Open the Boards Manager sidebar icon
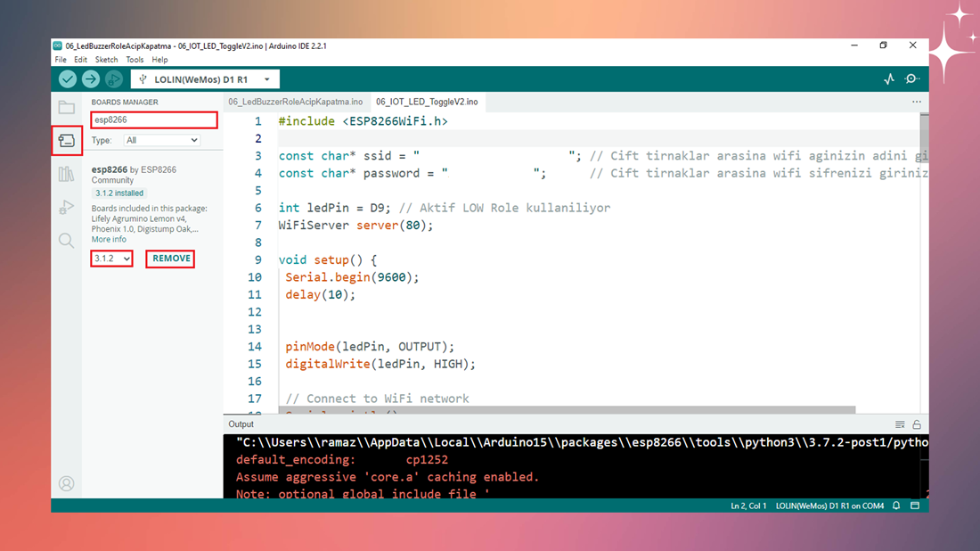Viewport: 980px width, 551px height. pyautogui.click(x=66, y=140)
